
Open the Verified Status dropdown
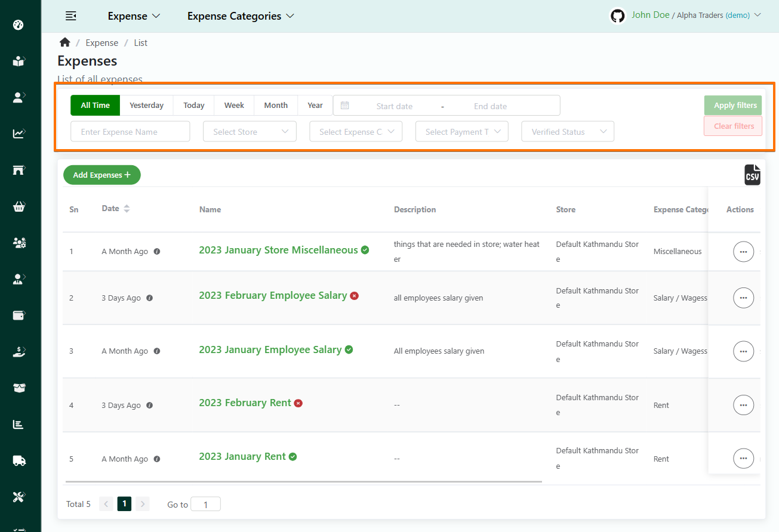click(x=568, y=132)
